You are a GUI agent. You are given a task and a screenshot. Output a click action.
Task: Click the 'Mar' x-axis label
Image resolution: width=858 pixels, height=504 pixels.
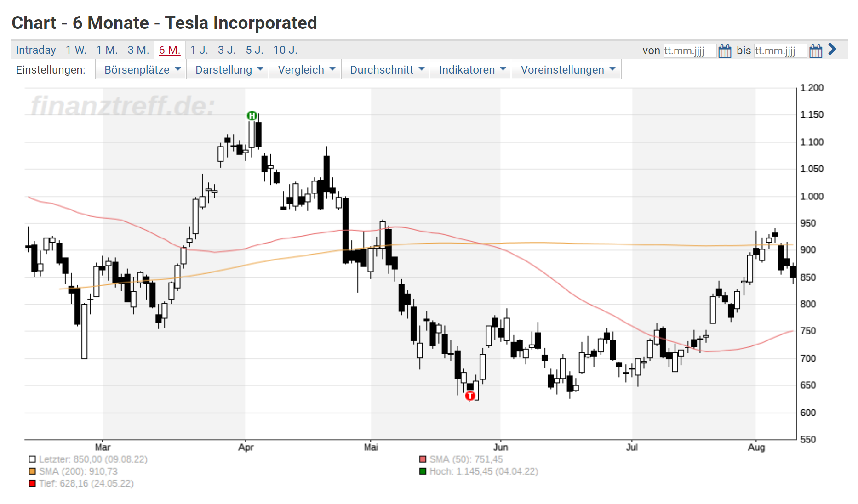[103, 447]
